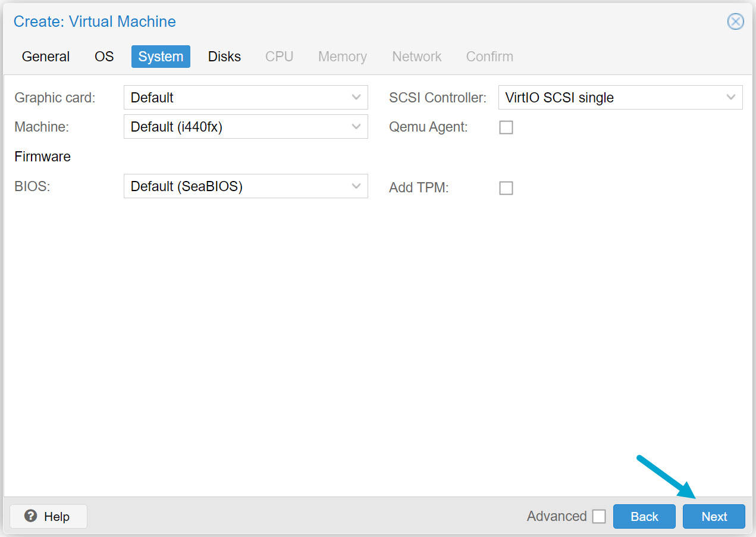Open the Graphic card dropdown

coord(356,97)
